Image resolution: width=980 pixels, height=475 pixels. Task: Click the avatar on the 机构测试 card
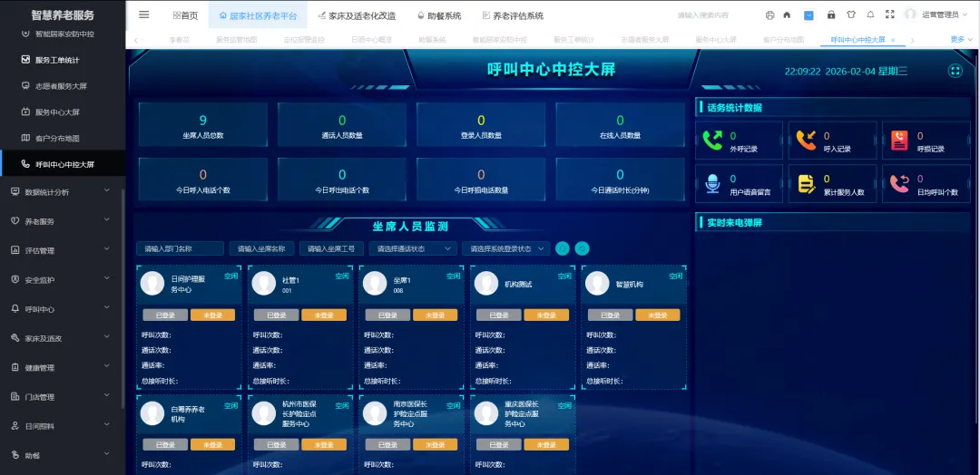(x=486, y=284)
